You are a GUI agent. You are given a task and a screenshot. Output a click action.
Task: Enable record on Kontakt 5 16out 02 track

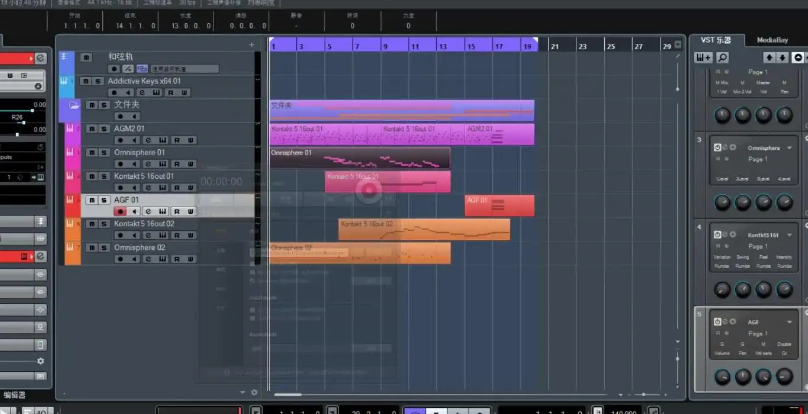tap(120, 235)
